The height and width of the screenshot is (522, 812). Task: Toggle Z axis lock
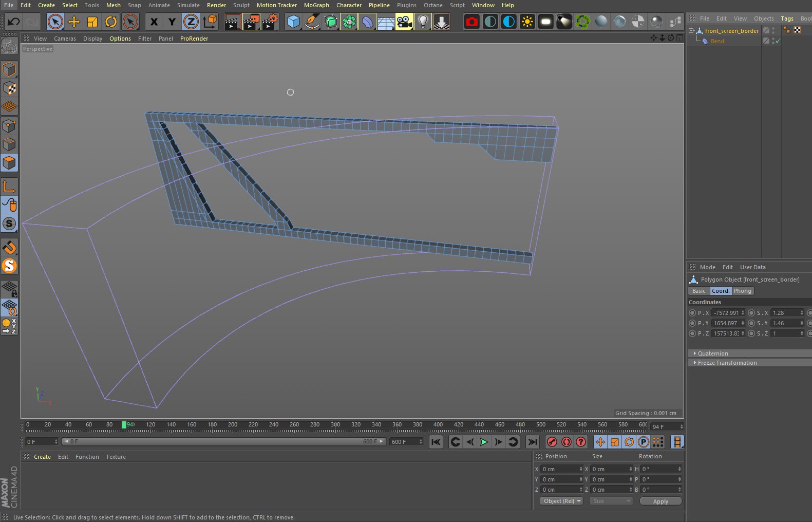[x=191, y=22]
